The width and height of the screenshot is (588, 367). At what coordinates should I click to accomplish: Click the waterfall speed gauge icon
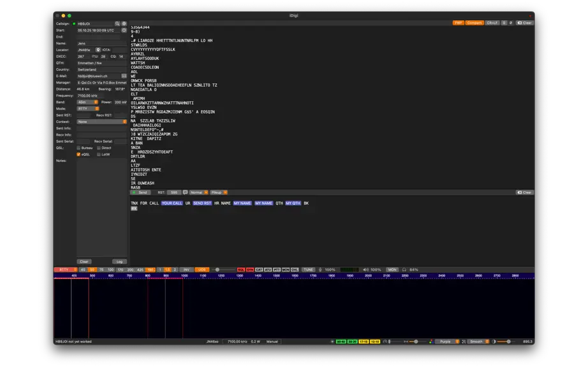click(x=385, y=342)
